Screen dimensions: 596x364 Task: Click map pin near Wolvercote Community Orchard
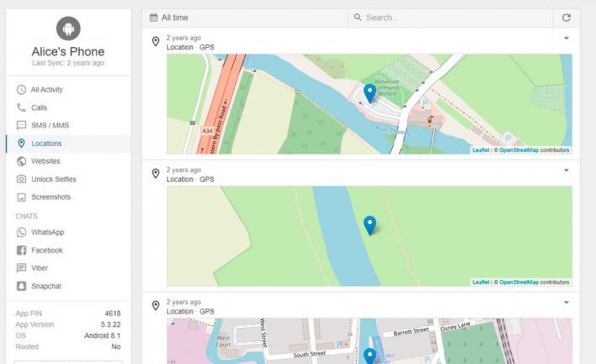click(x=369, y=92)
